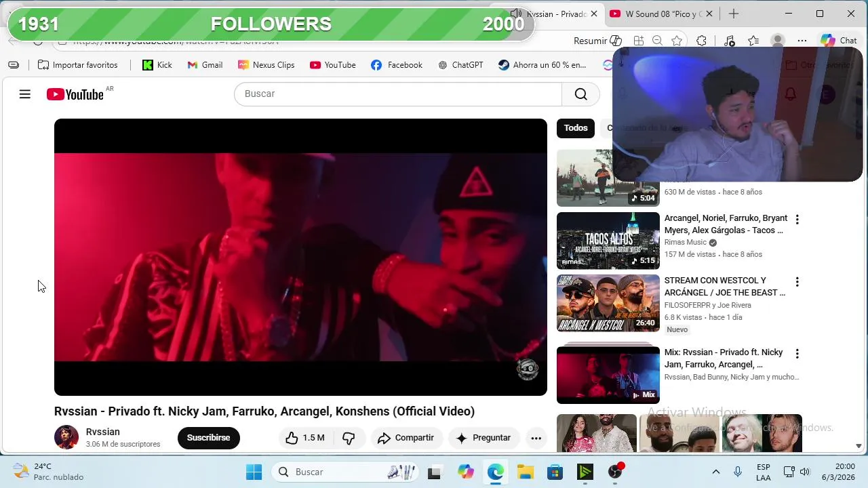Click the '157 M de vistas' text
The width and height of the screenshot is (868, 488).
(690, 254)
